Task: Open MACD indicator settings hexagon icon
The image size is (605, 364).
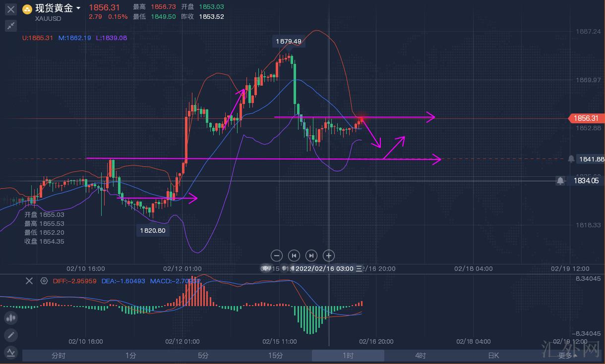Action: tap(44, 281)
